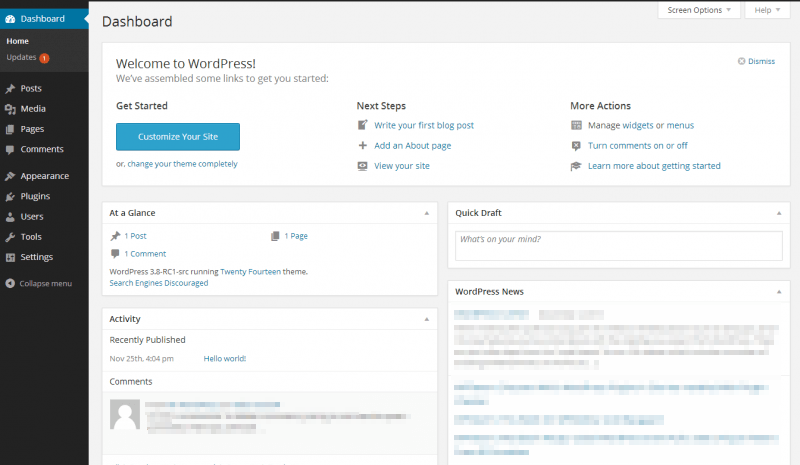The height and width of the screenshot is (465, 800).
Task: Click the Tools wrench icon
Action: pyautogui.click(x=10, y=237)
